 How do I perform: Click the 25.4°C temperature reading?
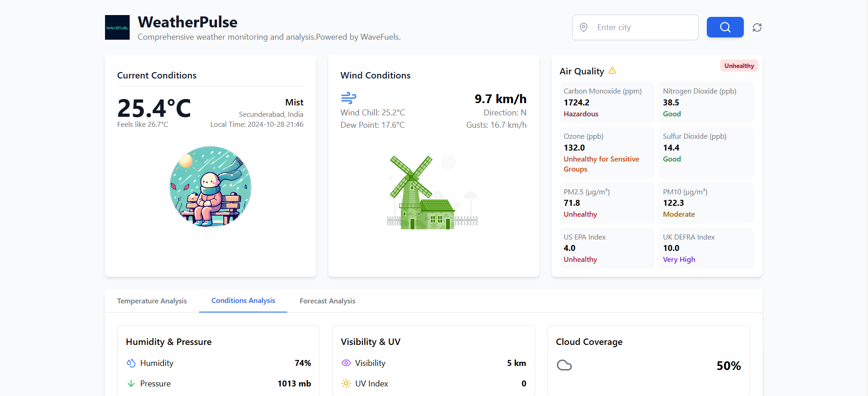coord(154,108)
